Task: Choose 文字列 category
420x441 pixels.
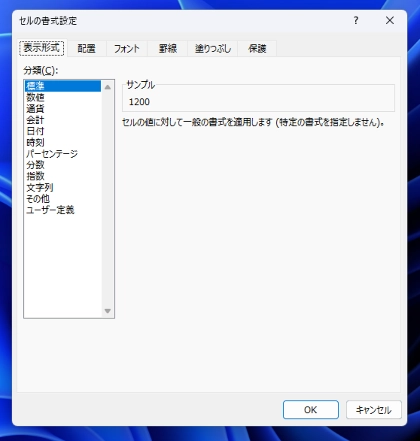Action: 63,188
